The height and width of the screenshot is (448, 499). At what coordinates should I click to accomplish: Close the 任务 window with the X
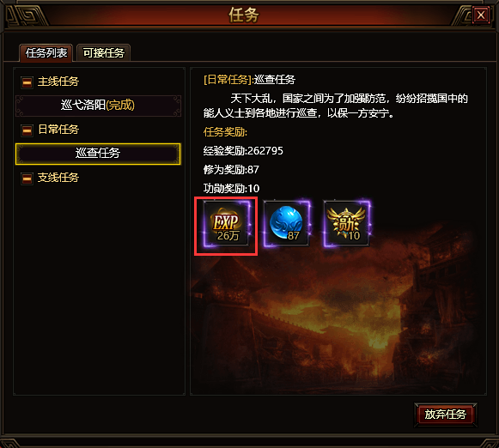[x=481, y=15]
